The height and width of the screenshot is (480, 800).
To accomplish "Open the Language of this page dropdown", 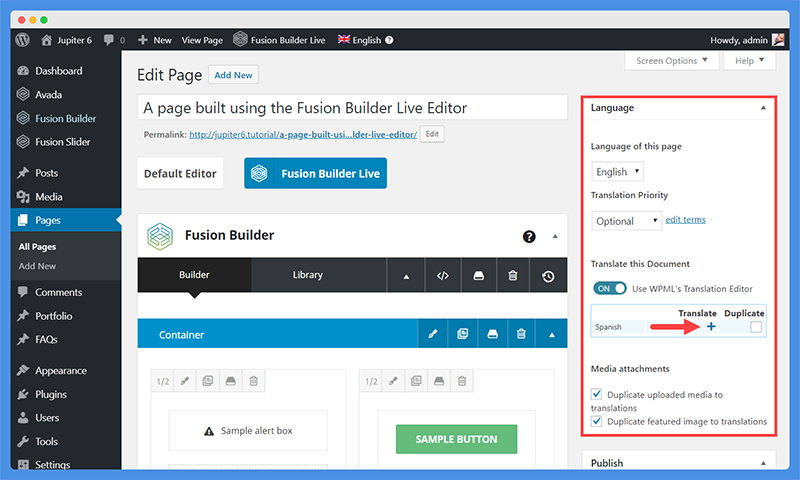I will (x=617, y=171).
